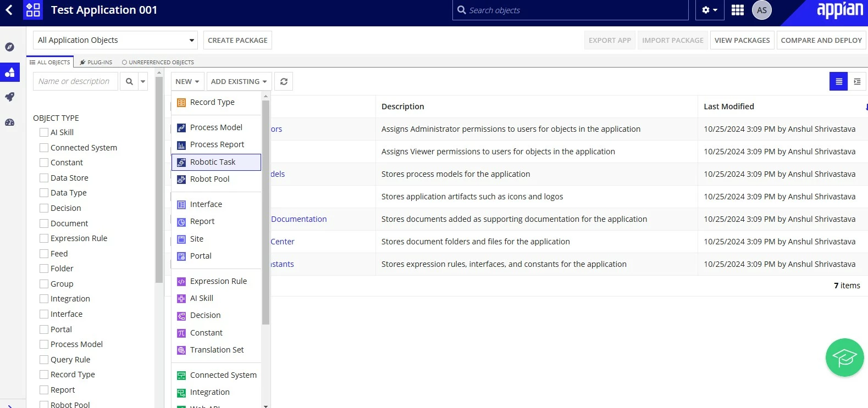This screenshot has height=408, width=868.
Task: Open the Build objects sidebar icon
Action: [9, 72]
